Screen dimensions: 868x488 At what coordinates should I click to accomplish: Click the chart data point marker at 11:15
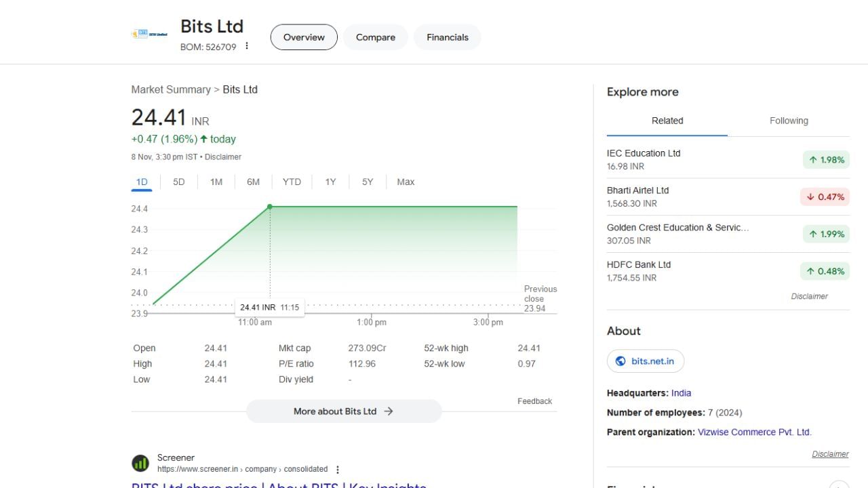click(270, 207)
